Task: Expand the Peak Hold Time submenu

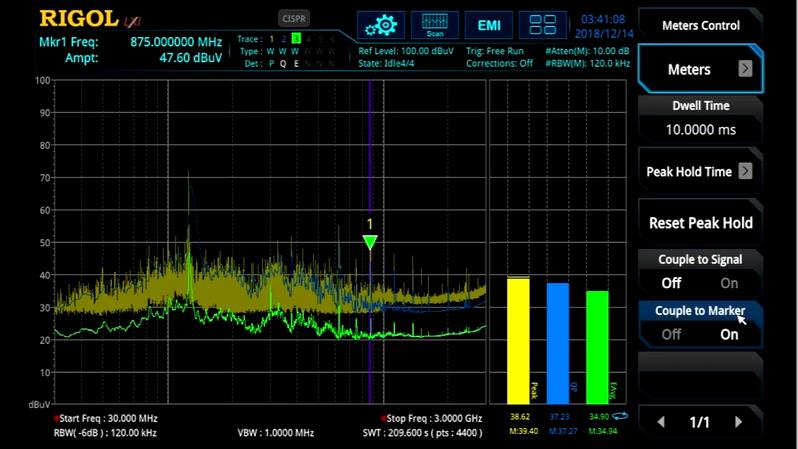Action: (745, 171)
